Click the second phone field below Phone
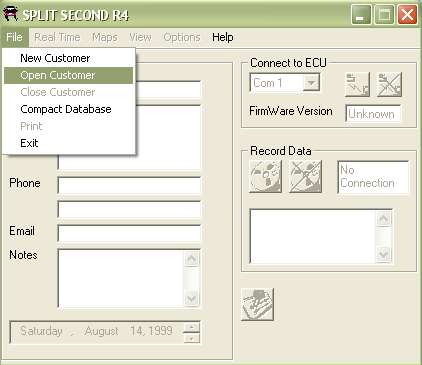 coord(129,209)
